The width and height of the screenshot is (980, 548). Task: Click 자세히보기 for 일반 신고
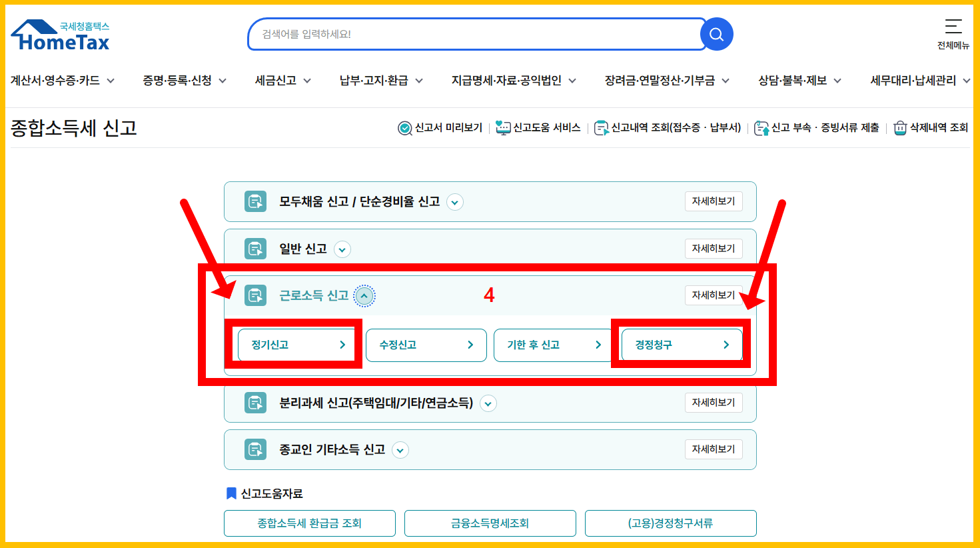713,248
